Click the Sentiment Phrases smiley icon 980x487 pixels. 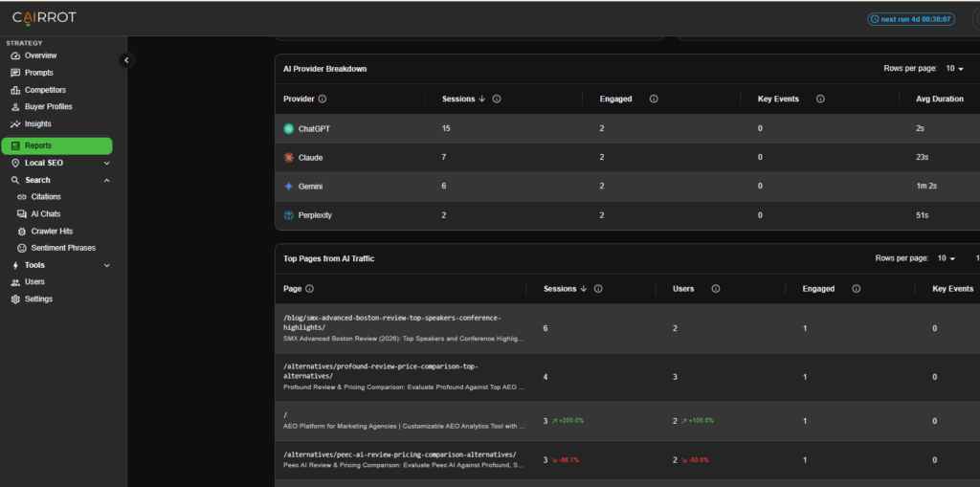22,248
